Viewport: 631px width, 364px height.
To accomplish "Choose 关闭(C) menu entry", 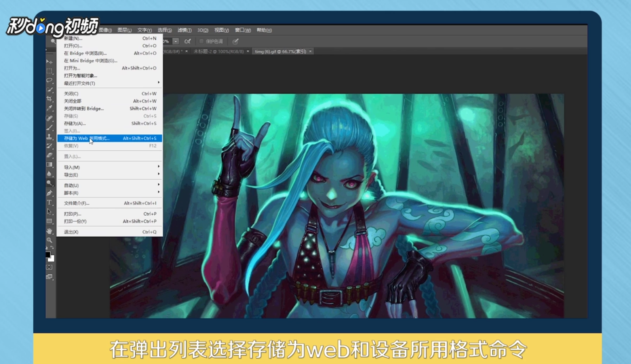I will (110, 94).
